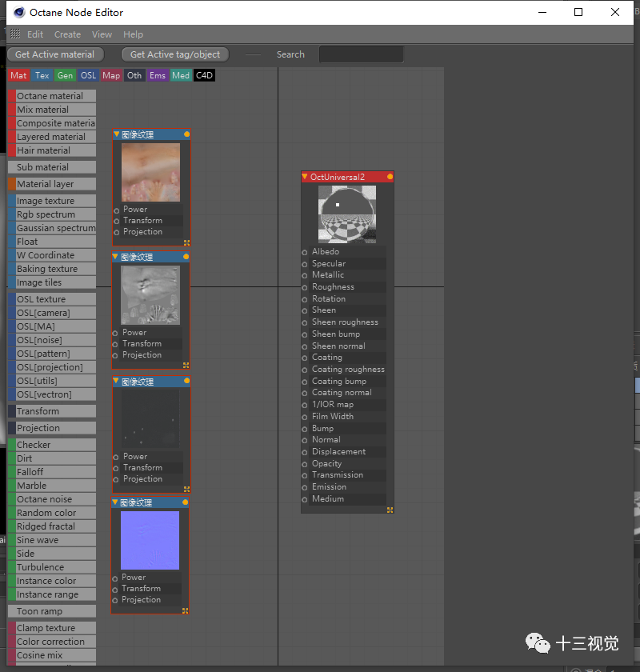Select the blue normal map thumbnail

[x=150, y=540]
